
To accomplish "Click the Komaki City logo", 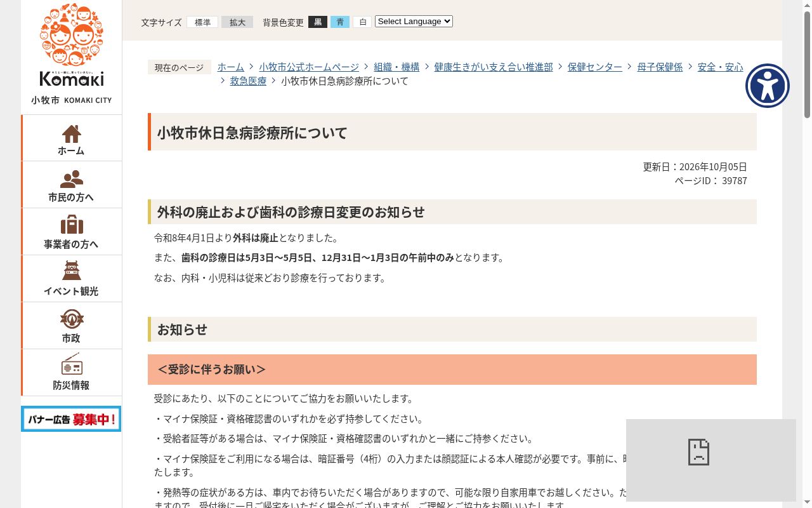I will tap(72, 54).
